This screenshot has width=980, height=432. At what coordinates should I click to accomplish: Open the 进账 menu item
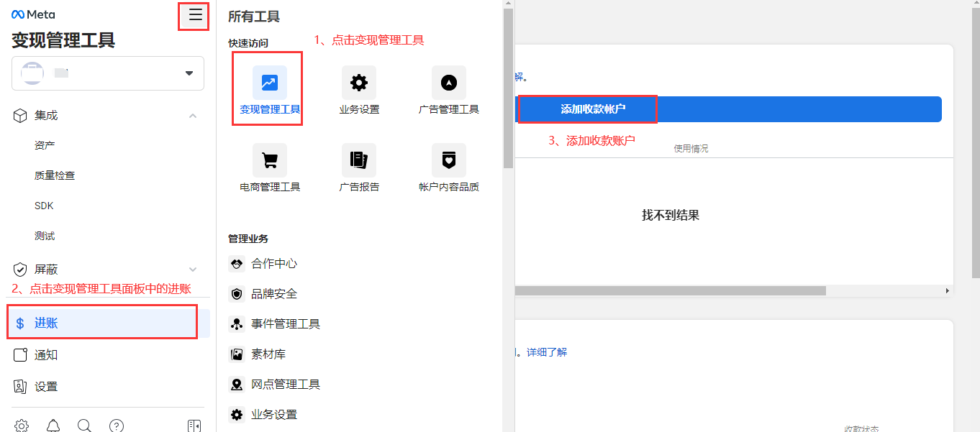point(108,323)
